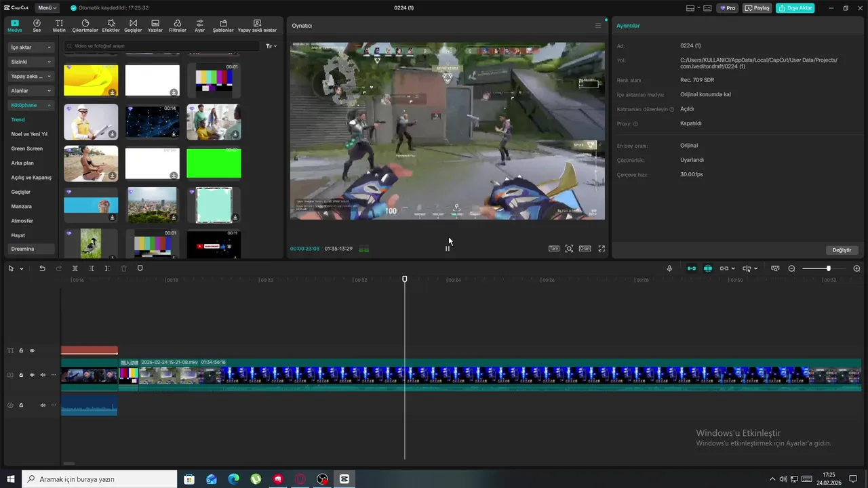This screenshot has width=868, height=488.
Task: Mute the main video track audio
Action: (x=43, y=375)
